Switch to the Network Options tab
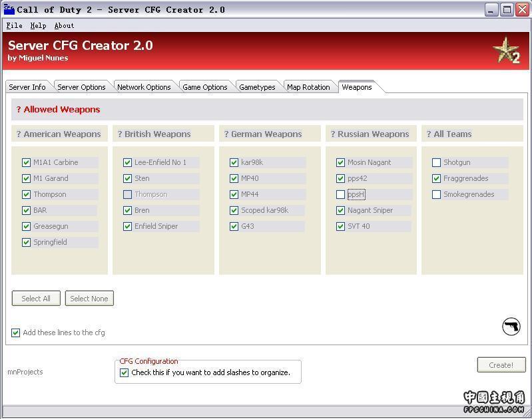The height and width of the screenshot is (419, 532). point(144,87)
